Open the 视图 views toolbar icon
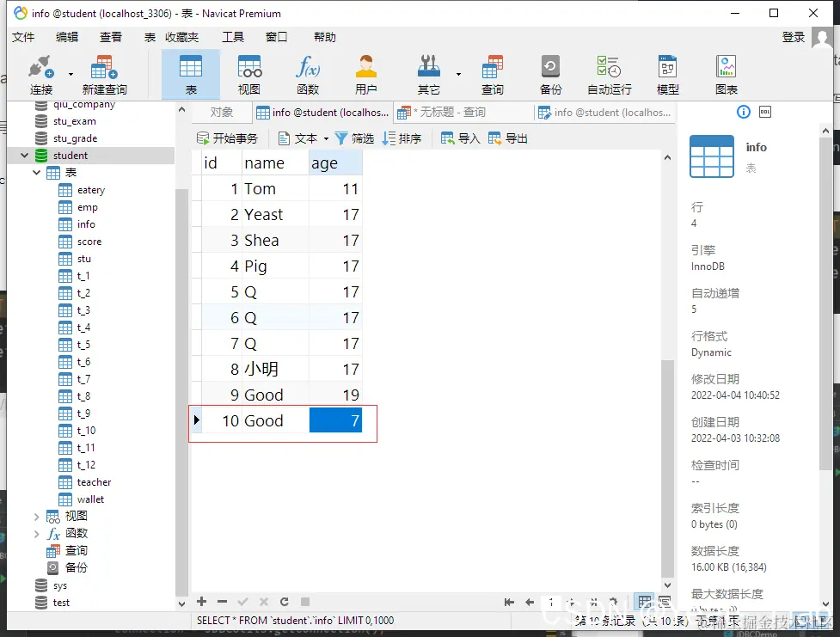840x637 pixels. [x=249, y=75]
